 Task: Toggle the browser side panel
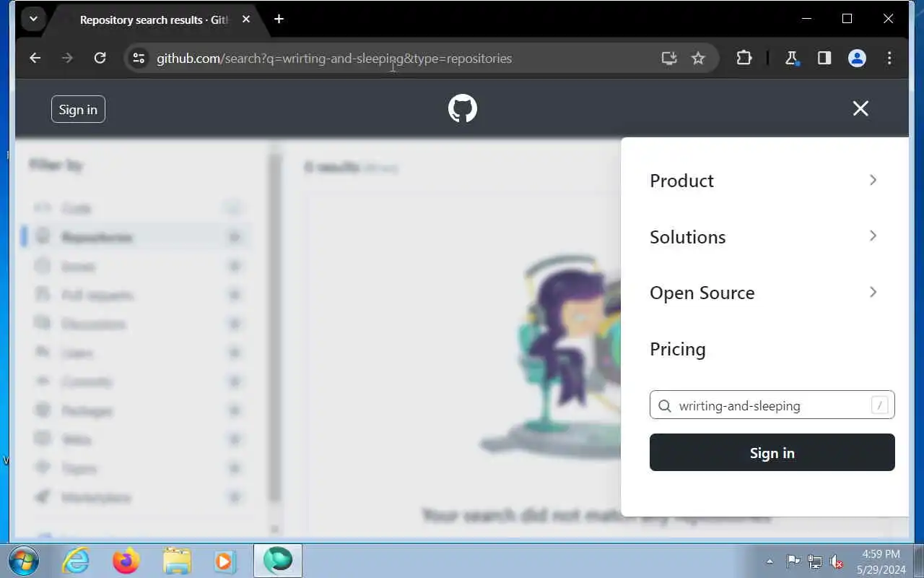tap(824, 58)
